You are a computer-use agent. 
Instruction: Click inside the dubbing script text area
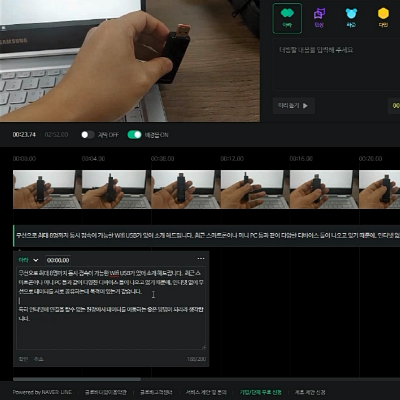pyautogui.click(x=111, y=308)
